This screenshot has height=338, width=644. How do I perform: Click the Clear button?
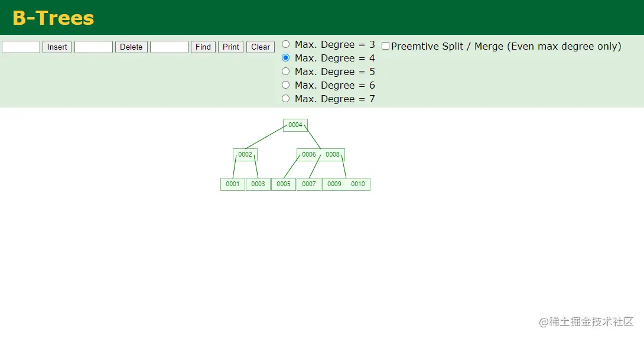pyautogui.click(x=261, y=47)
